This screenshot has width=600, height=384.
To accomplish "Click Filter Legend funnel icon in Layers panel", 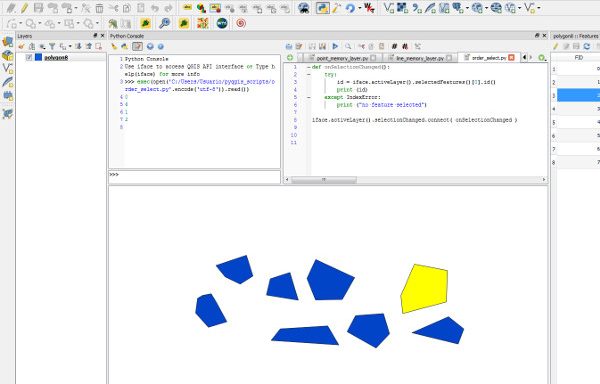I will (x=52, y=46).
